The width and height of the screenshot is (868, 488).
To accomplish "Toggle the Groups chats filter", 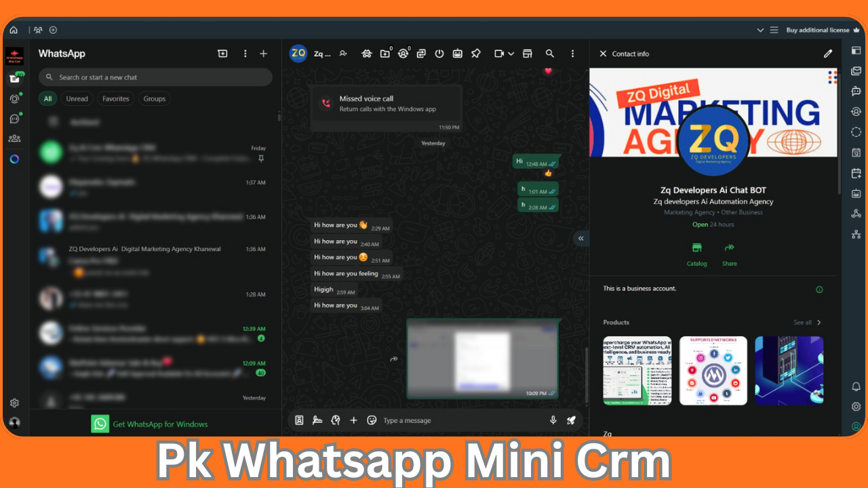I will pos(154,98).
